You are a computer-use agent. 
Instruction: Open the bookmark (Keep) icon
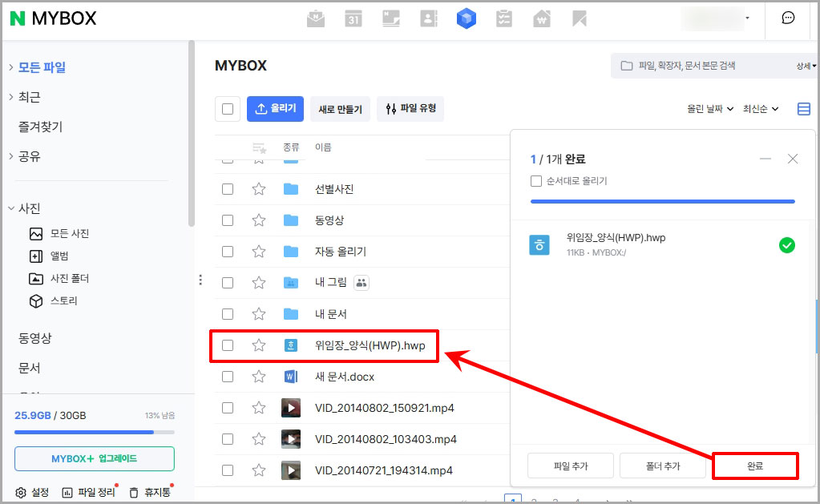click(580, 19)
